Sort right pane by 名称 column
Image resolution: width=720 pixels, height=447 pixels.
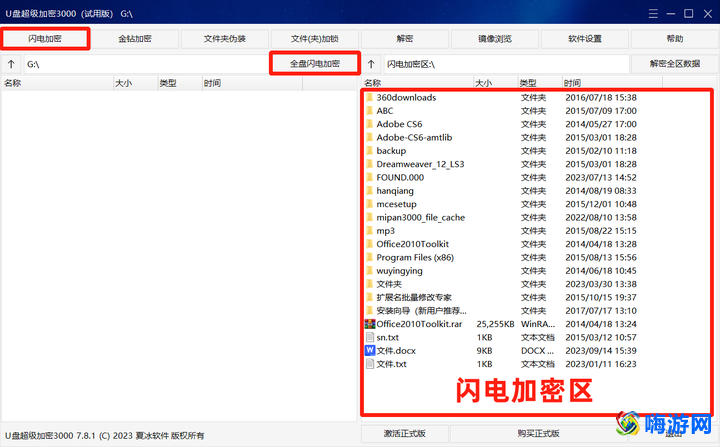(x=417, y=83)
